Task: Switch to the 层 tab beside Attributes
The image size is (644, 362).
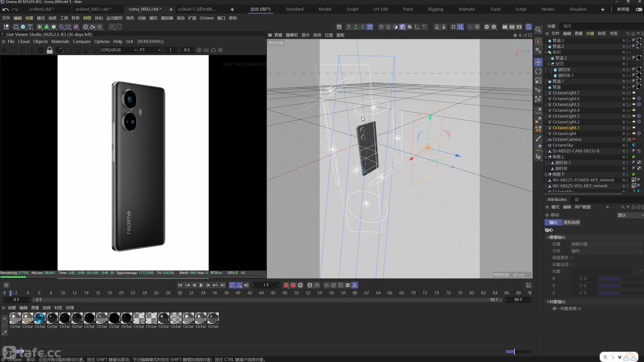Action: 577,200
